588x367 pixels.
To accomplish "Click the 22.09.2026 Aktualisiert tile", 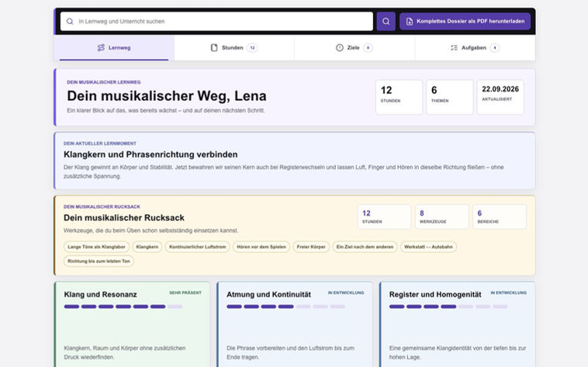I will pos(500,97).
